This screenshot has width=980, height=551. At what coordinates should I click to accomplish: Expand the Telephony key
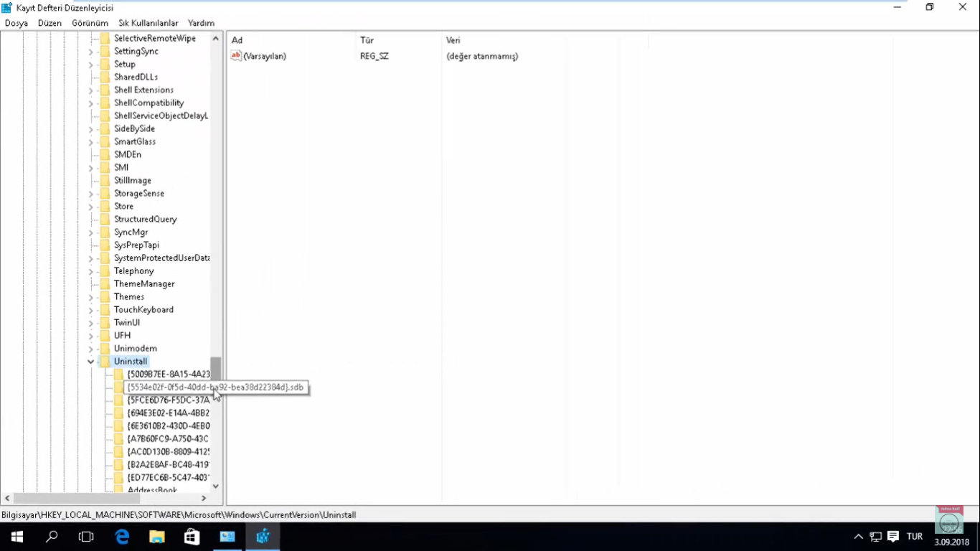(91, 271)
